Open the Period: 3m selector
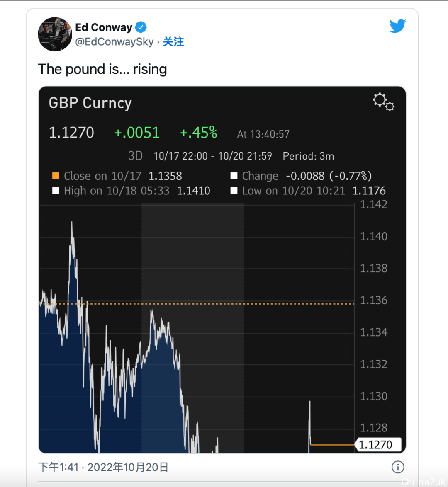Screen dimensions: 448x487 click(x=308, y=156)
